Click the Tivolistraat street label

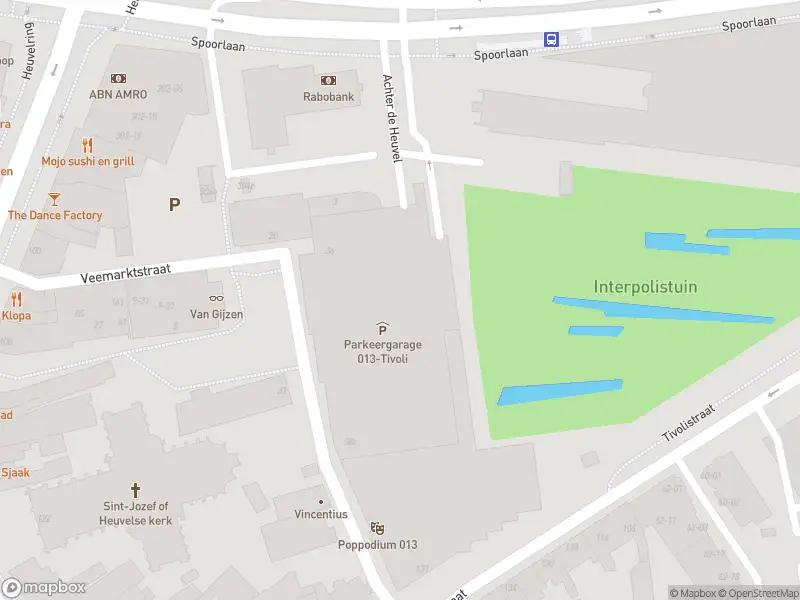pos(689,422)
